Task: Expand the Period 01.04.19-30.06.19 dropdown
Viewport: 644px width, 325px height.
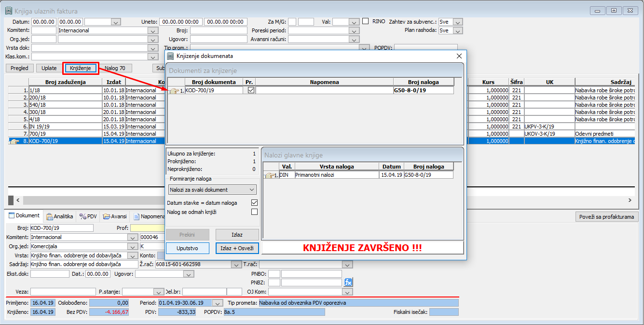Action: tap(215, 303)
